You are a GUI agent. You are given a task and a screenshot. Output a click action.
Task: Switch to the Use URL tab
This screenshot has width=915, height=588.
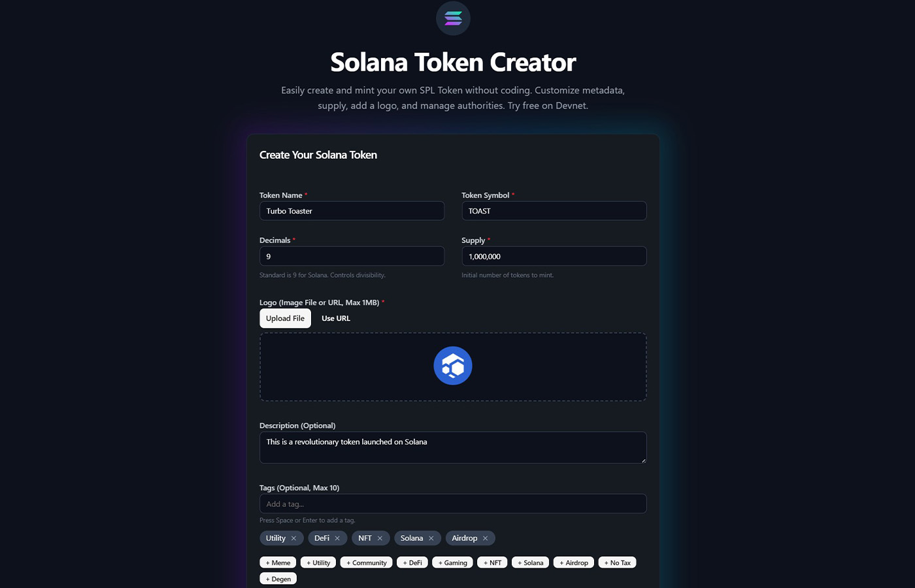(336, 318)
